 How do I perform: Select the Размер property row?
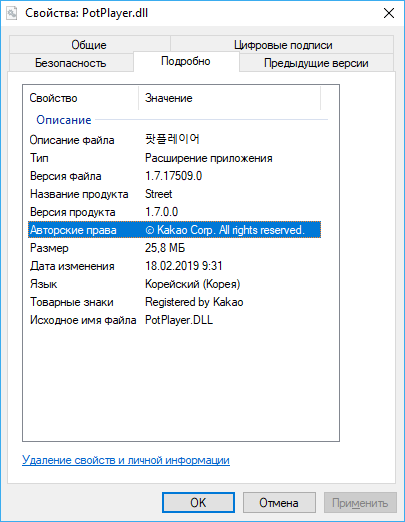tap(174, 248)
